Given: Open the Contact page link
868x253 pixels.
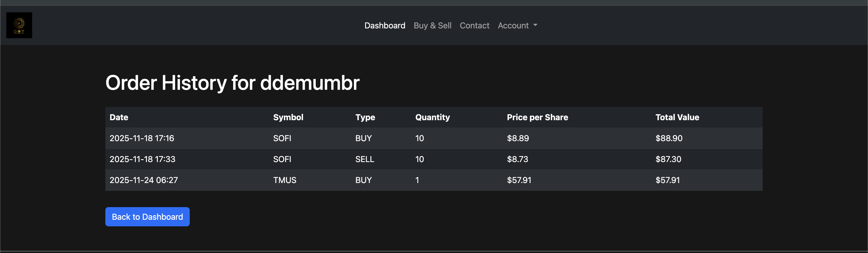Looking at the screenshot, I should click(x=474, y=26).
